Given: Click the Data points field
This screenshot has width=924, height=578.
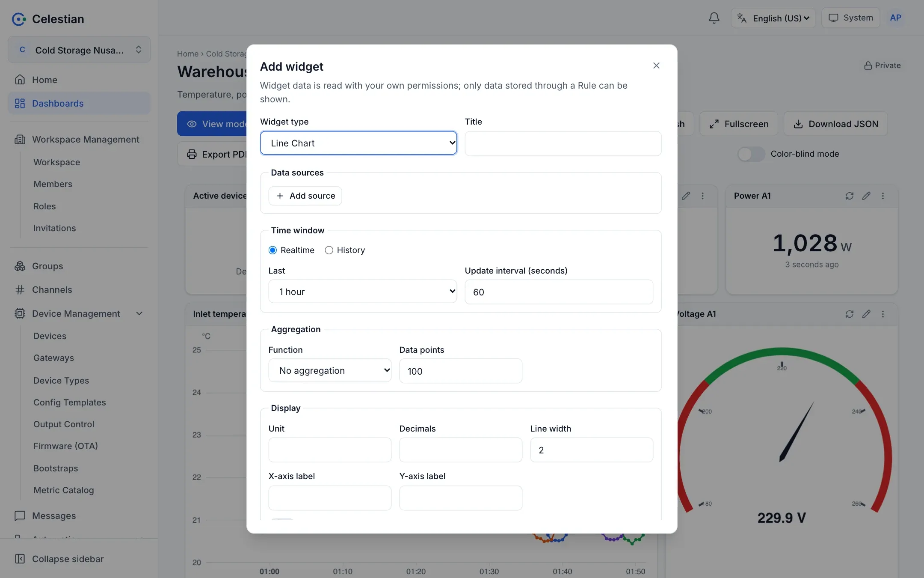Looking at the screenshot, I should pos(461,371).
